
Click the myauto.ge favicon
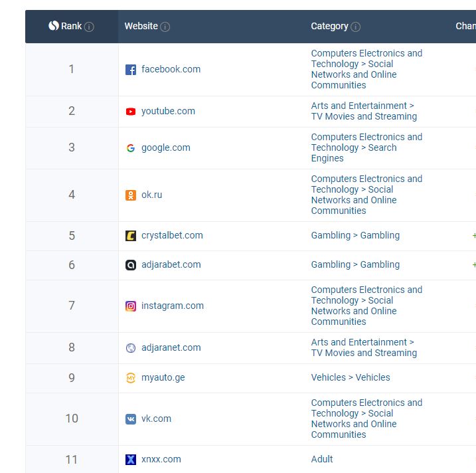coord(131,378)
